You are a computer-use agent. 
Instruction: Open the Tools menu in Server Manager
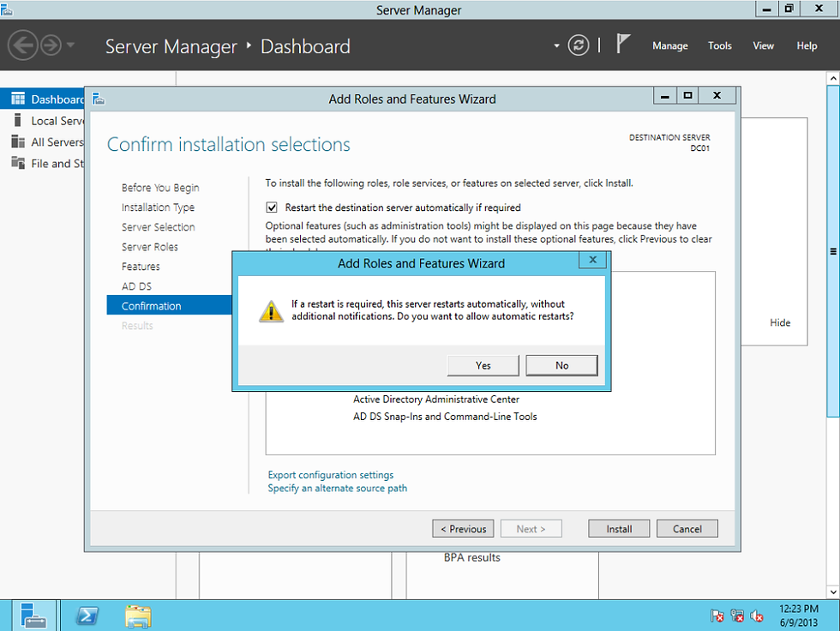click(719, 46)
